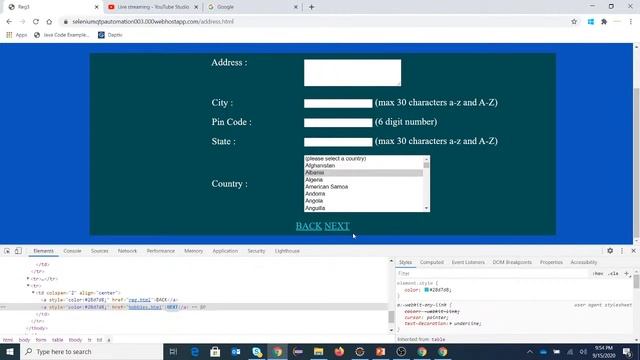Switch to the Event Listeners tab
Screen dimensions: 640x360
click(468, 262)
